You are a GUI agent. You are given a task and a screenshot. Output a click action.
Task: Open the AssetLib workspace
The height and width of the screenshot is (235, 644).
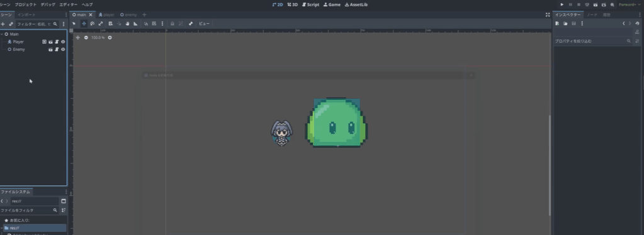[356, 4]
